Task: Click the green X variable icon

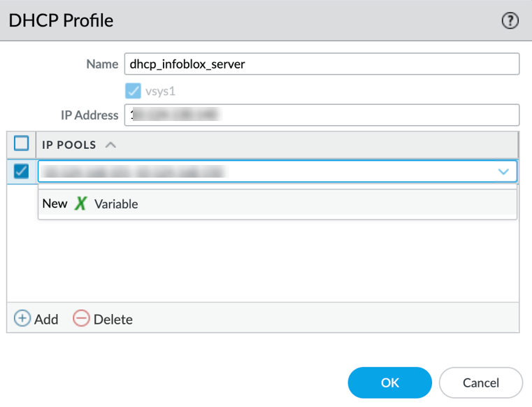Action: tap(81, 204)
